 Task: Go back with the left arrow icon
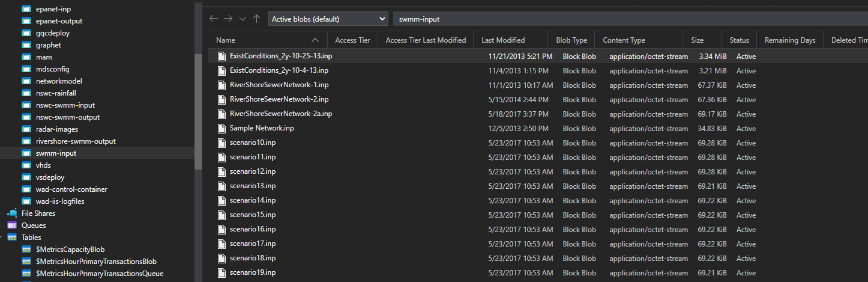pos(214,19)
